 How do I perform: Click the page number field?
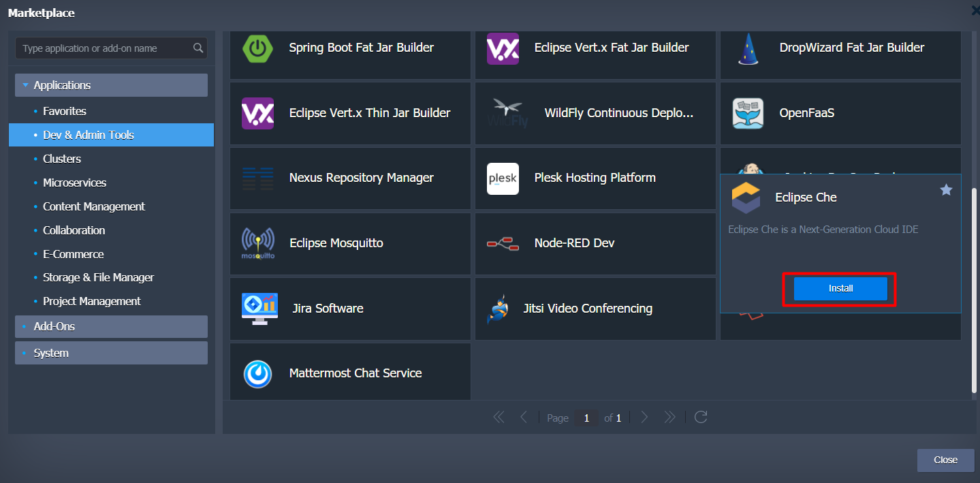(x=586, y=418)
